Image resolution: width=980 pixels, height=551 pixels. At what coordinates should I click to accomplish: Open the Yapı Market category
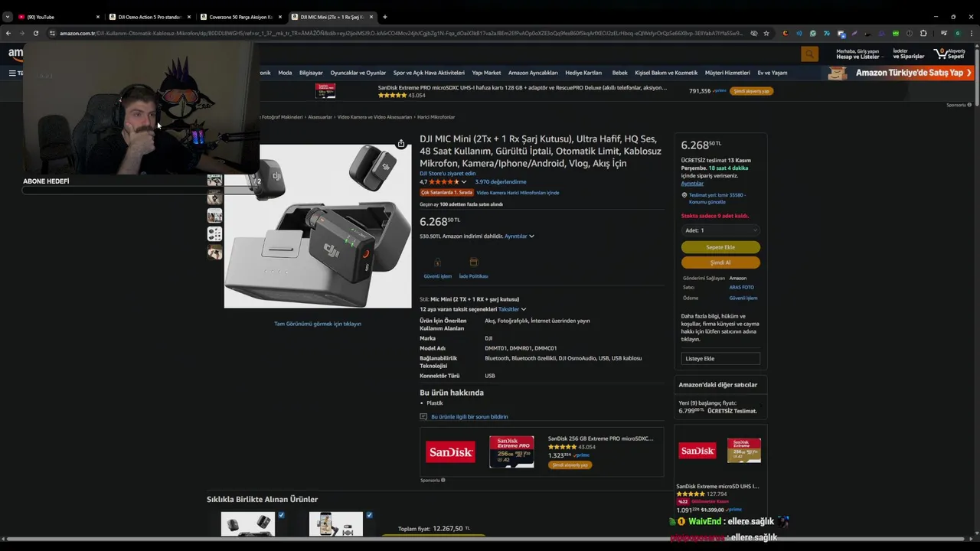(x=486, y=73)
